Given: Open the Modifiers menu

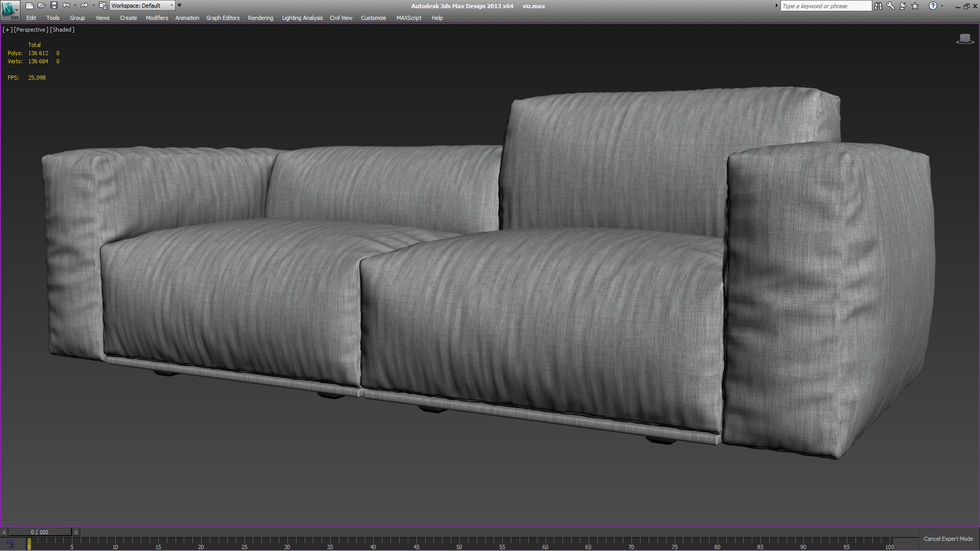Looking at the screenshot, I should click(x=157, y=18).
